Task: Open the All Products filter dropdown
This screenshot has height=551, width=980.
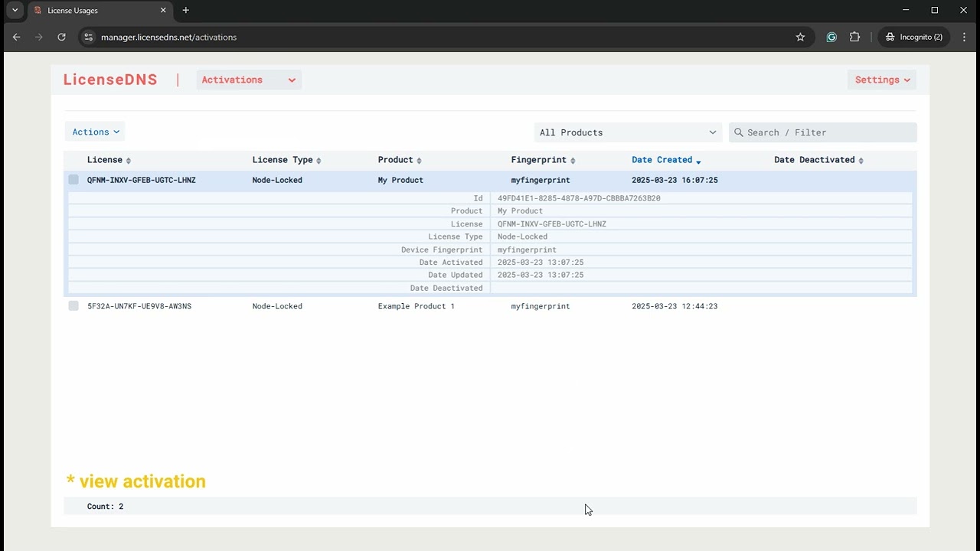Action: (x=628, y=132)
